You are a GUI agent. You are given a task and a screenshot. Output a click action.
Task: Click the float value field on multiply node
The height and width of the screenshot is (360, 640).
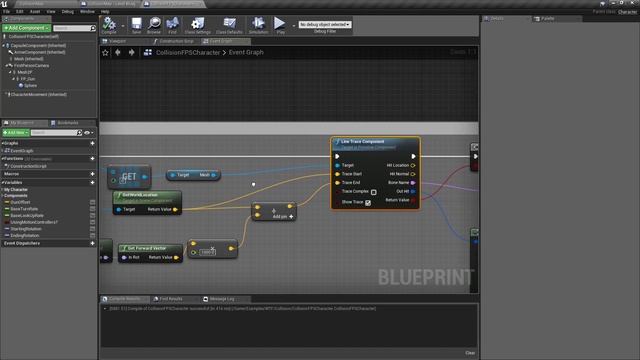tap(207, 253)
